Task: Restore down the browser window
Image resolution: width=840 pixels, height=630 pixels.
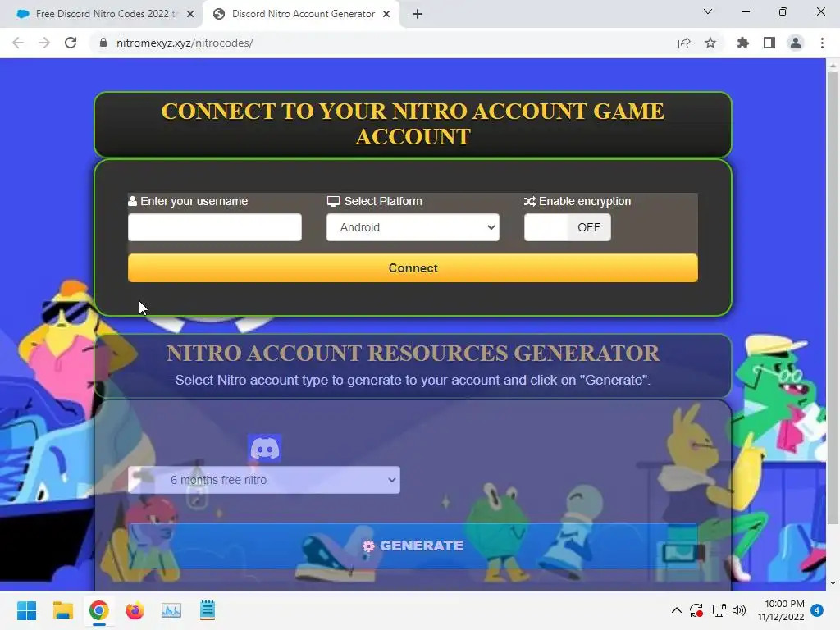Action: coord(783,11)
